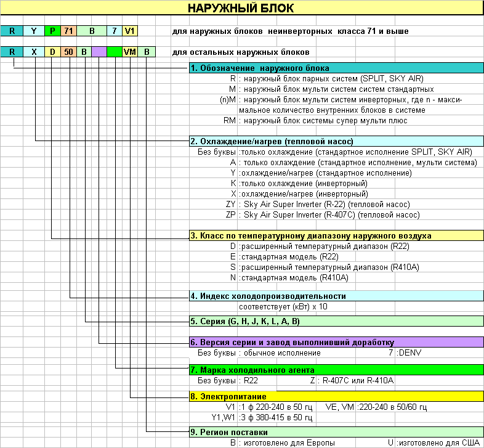Click yellow header '8. Электропитание'
This screenshot has height=448, width=484.
[336, 396]
